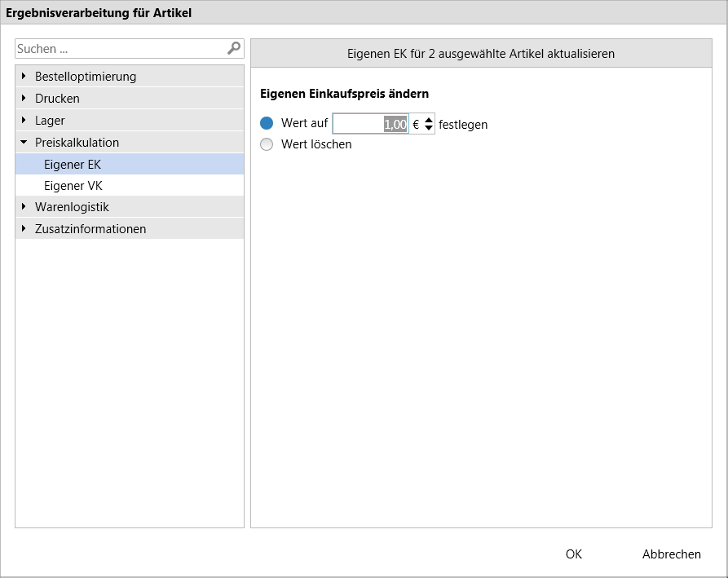Focus the Suchen search field
Screen dimensions: 728x578
tap(121, 49)
